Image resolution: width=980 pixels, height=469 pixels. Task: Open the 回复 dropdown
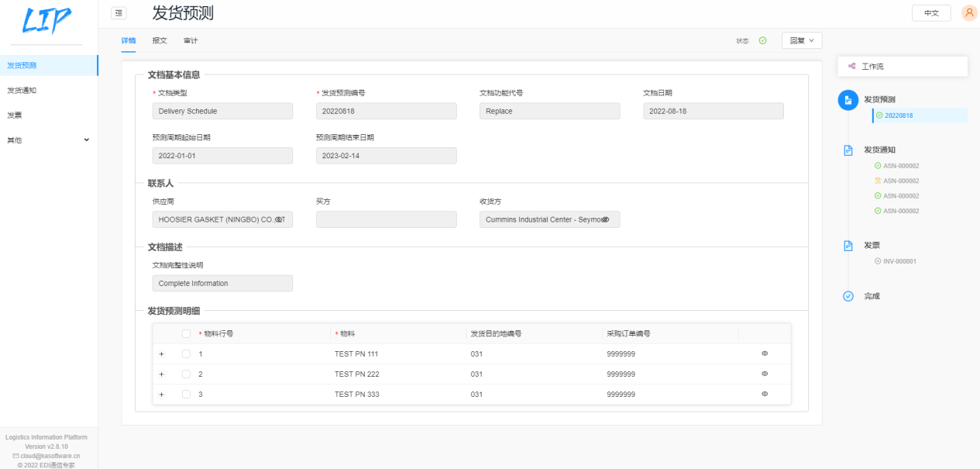(x=801, y=40)
